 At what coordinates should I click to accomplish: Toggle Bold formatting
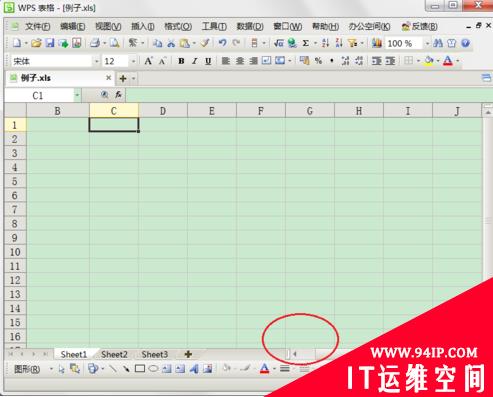(181, 61)
